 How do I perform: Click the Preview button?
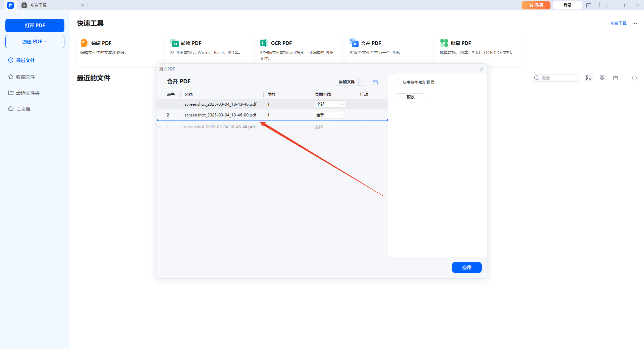tap(410, 97)
